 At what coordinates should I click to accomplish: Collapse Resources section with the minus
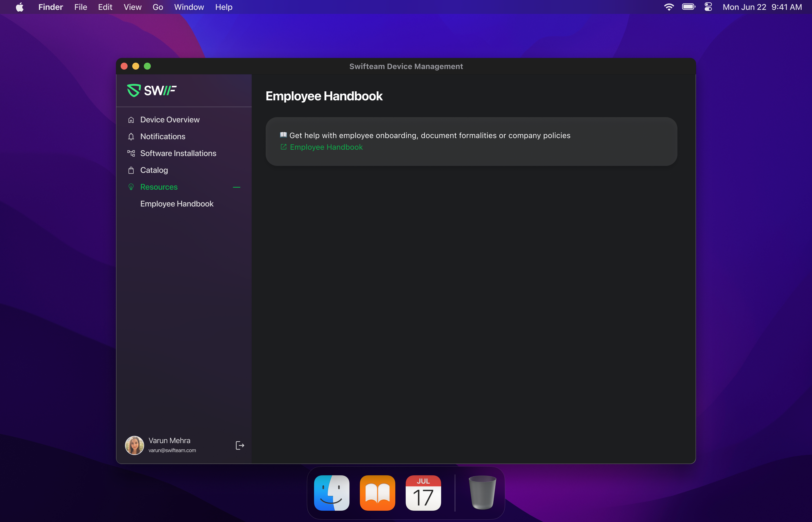pyautogui.click(x=237, y=187)
